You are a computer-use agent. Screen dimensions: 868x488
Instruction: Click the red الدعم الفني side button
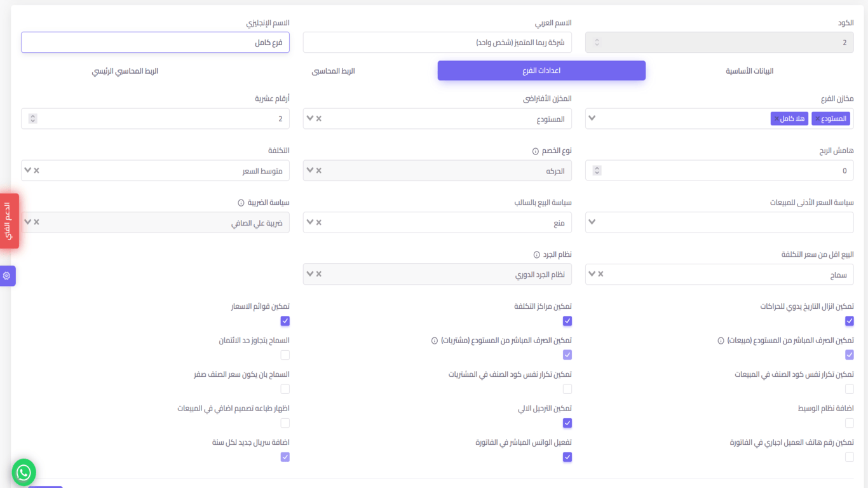(8, 220)
